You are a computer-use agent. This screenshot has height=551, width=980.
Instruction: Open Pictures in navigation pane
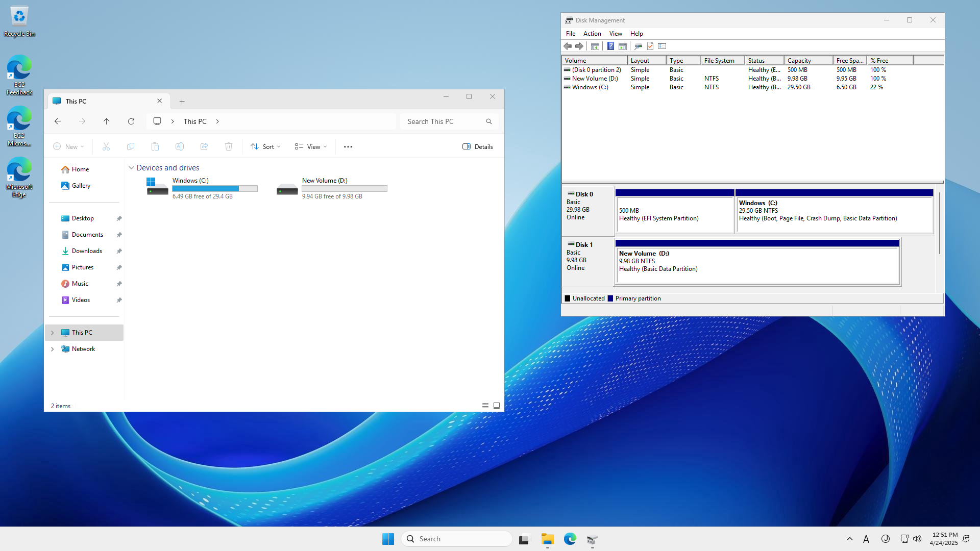click(84, 267)
